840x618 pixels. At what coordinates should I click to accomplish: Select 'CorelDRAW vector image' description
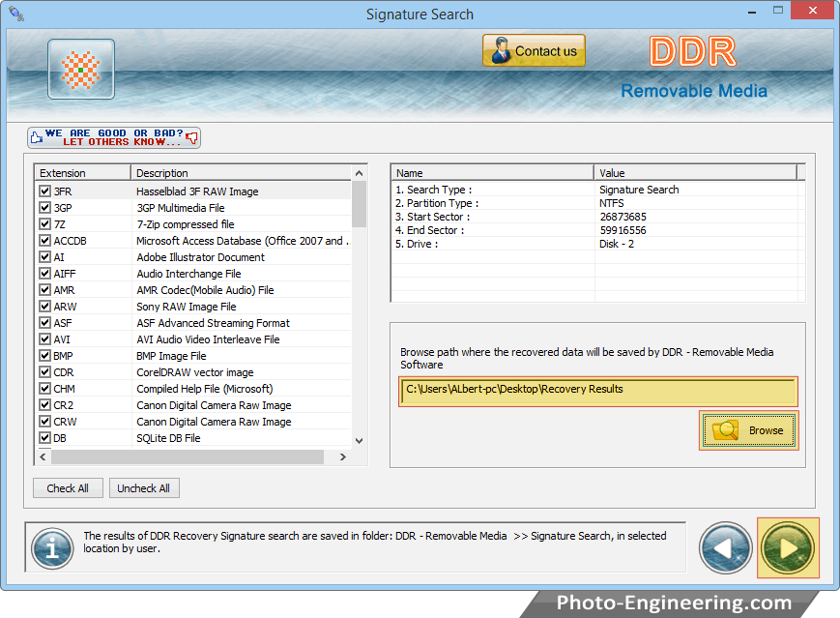click(195, 372)
